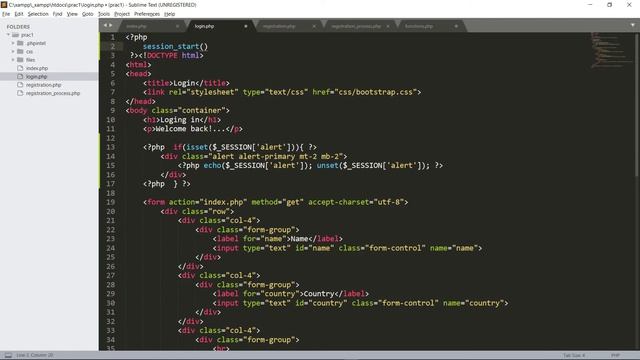The image size is (640, 360).
Task: Open the View menu
Action: tap(72, 14)
